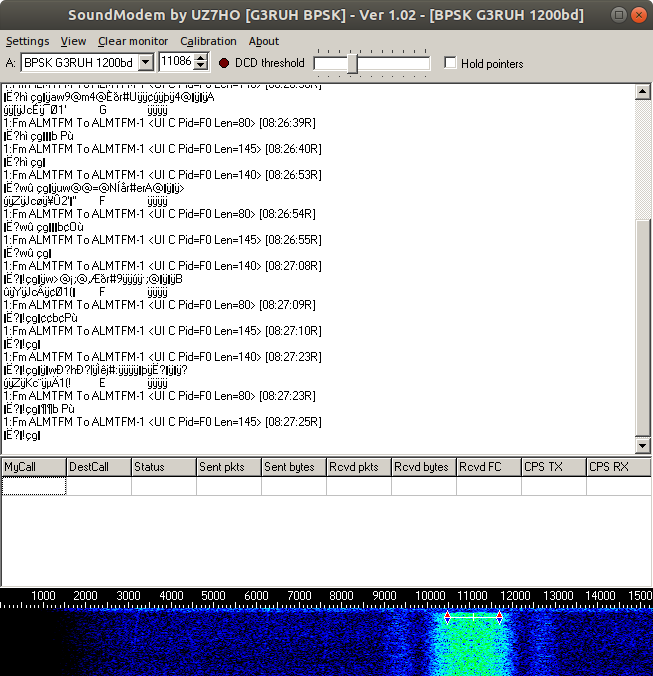Click the packet line timestamped 08:26:55R

162,240
